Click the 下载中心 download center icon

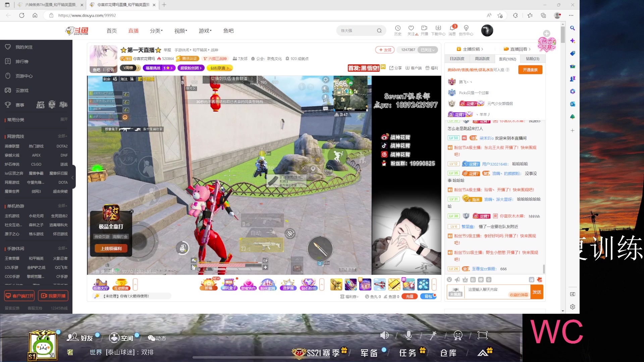point(438,30)
